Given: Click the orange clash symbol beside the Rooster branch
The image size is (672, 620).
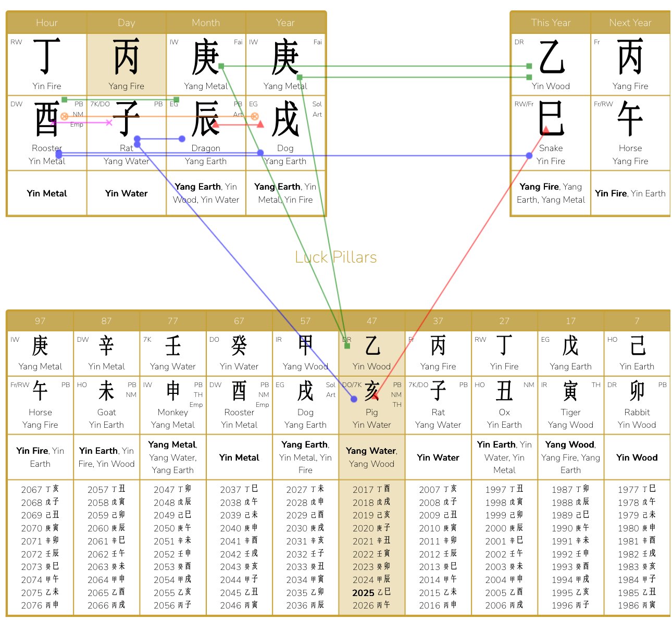Looking at the screenshot, I should pyautogui.click(x=64, y=116).
